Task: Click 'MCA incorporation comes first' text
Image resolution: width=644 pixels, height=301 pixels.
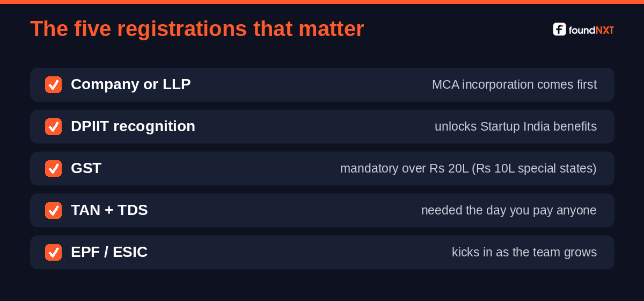Action: point(514,85)
